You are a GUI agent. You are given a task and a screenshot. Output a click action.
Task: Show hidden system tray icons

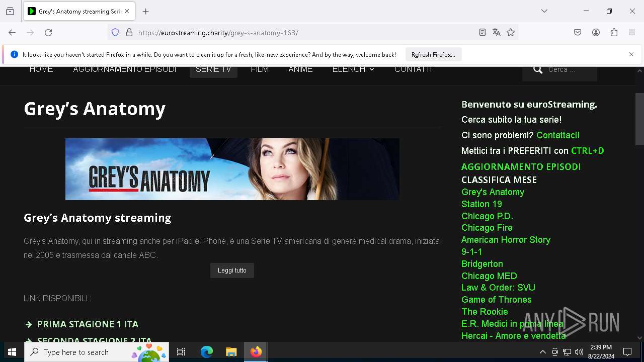point(542,352)
